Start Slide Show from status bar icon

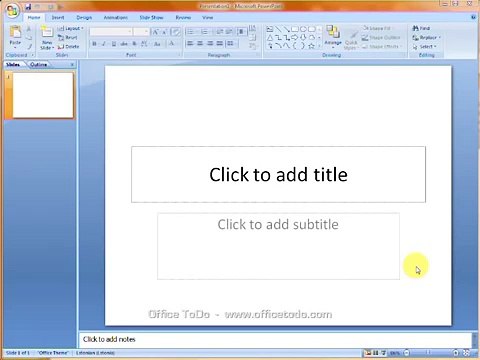(384, 353)
